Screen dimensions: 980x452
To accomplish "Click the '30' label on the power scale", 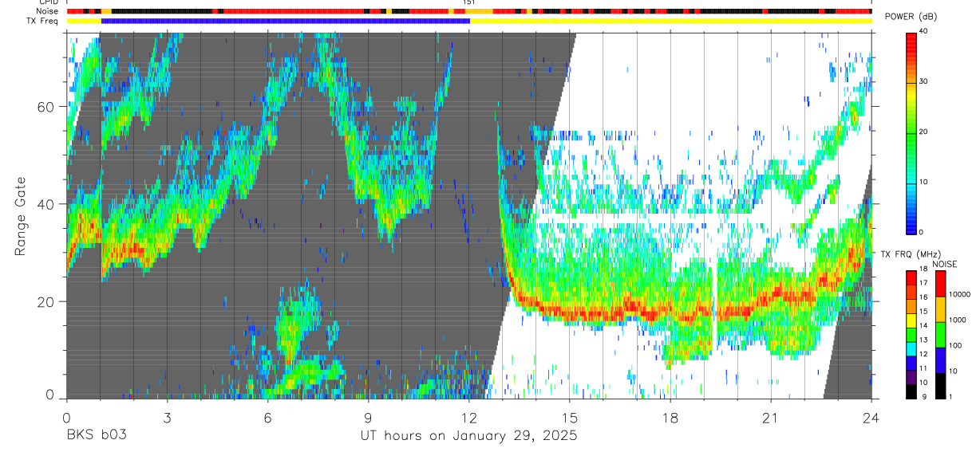I will [923, 81].
